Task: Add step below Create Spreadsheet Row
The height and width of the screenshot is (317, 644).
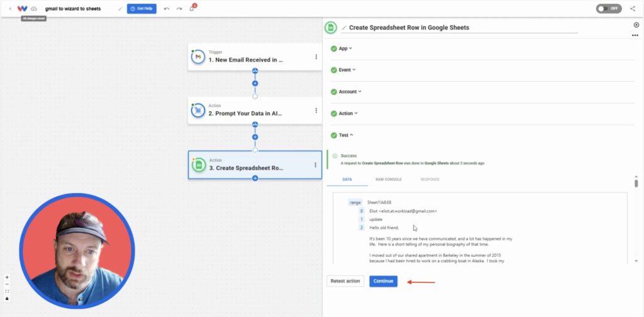Action: point(255,178)
